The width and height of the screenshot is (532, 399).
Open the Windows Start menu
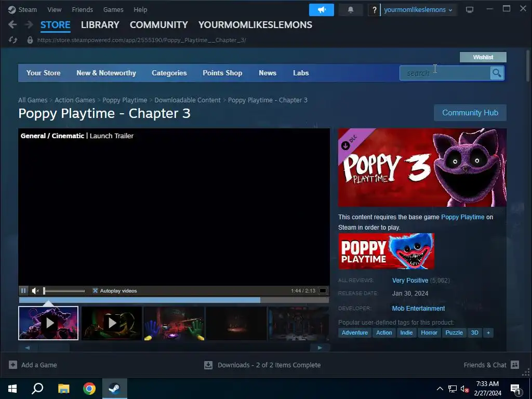[12, 389]
